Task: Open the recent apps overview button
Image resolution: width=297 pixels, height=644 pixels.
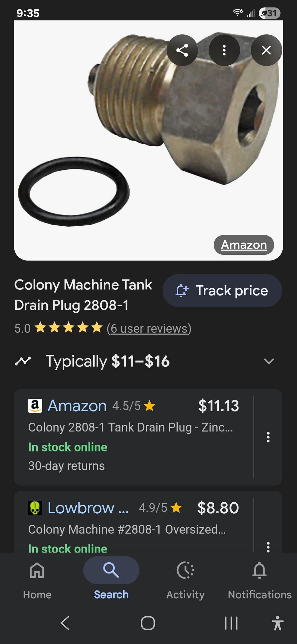Action: point(231,623)
